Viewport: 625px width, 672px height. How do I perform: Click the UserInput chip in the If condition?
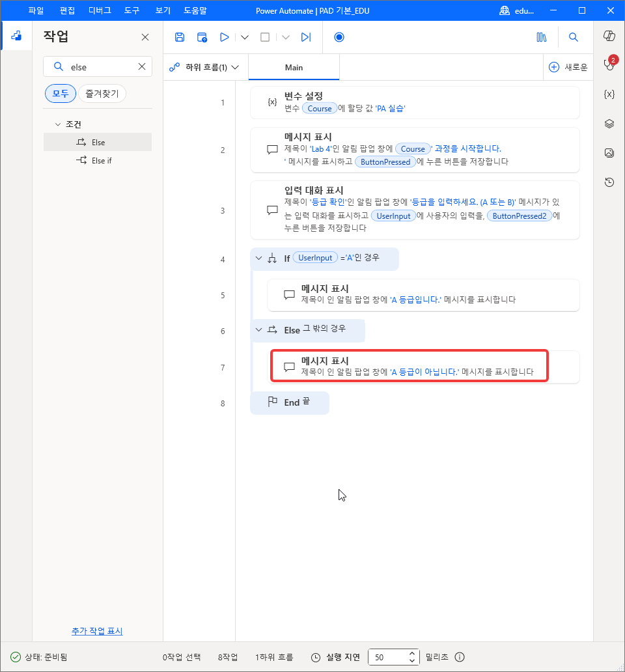point(315,258)
